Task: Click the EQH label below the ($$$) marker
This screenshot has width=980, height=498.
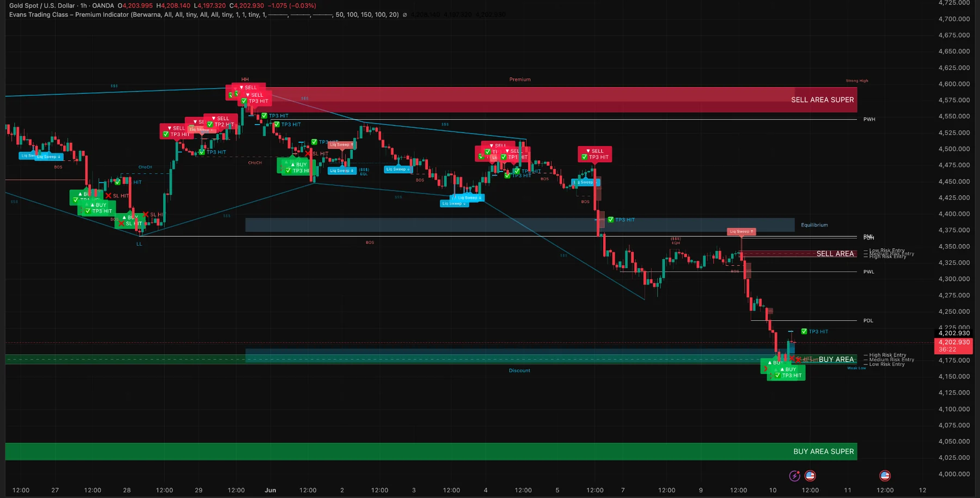Action: pos(676,243)
